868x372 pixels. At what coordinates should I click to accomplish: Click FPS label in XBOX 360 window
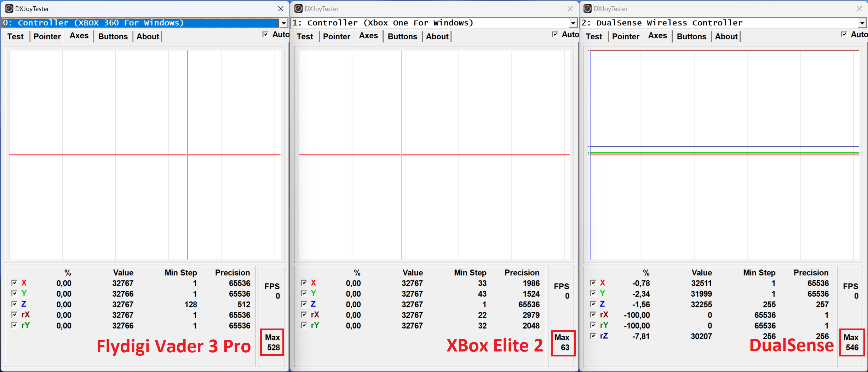point(272,286)
